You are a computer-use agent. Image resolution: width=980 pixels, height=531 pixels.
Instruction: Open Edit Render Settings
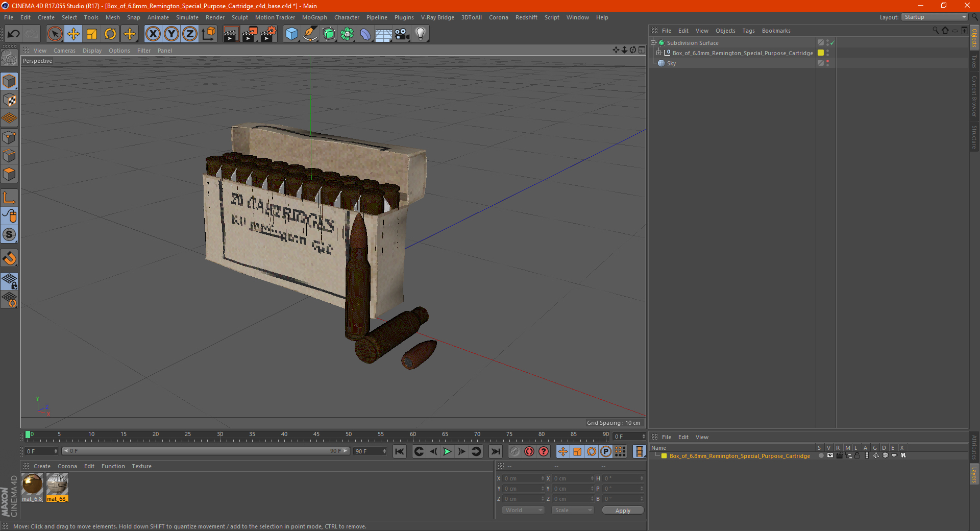pyautogui.click(x=268, y=34)
